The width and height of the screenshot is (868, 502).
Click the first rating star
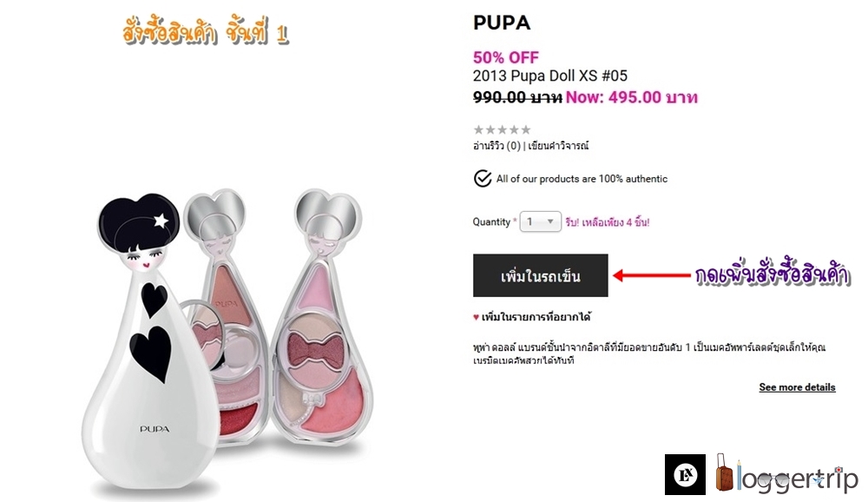pos(478,129)
